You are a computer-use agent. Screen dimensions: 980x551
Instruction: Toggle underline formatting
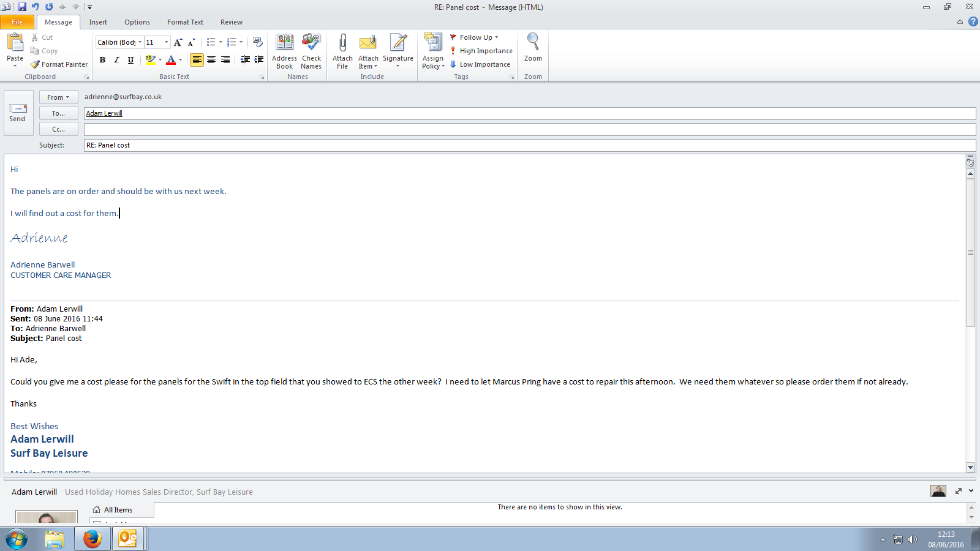click(x=130, y=59)
